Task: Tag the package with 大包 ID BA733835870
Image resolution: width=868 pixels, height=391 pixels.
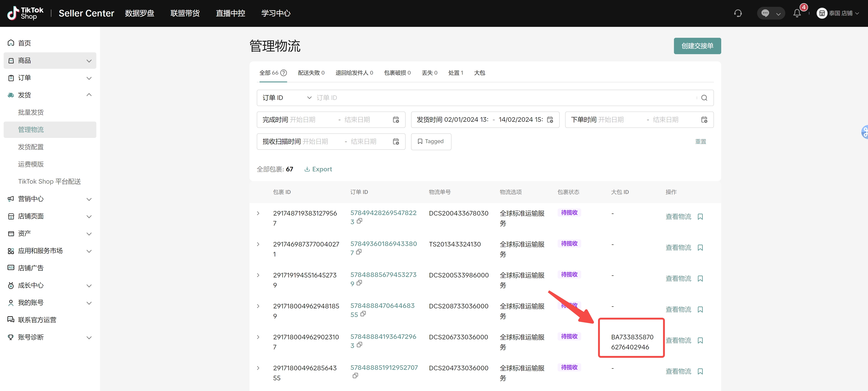Action: tap(700, 340)
